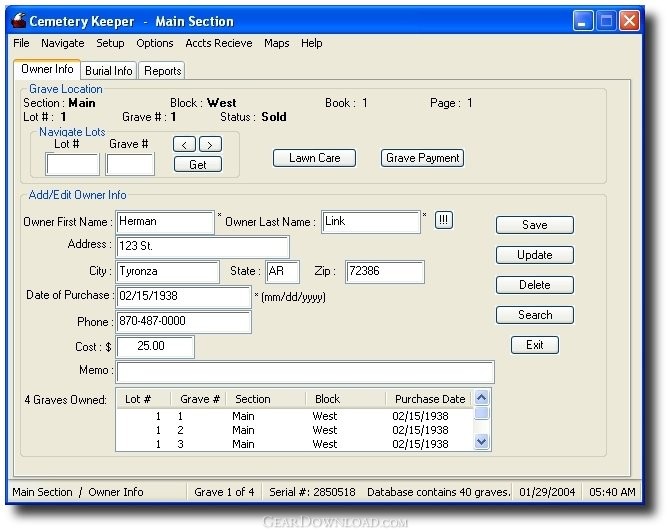Click the '4 Graves Owned:' label
The width and height of the screenshot is (670, 530).
tap(65, 400)
